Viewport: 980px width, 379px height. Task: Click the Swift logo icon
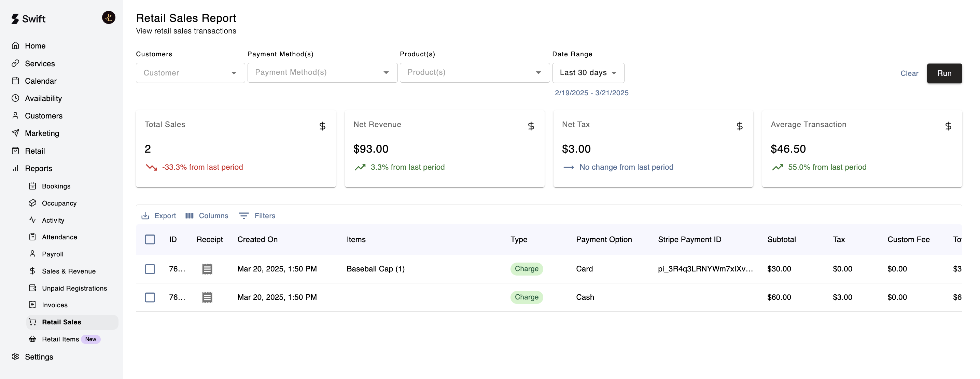[15, 19]
